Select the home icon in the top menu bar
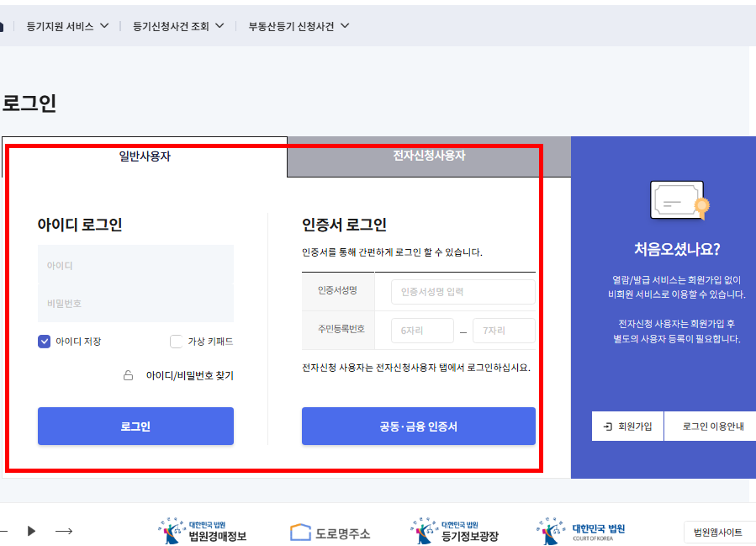Screen dimensions: 756x546 click(x=3, y=25)
